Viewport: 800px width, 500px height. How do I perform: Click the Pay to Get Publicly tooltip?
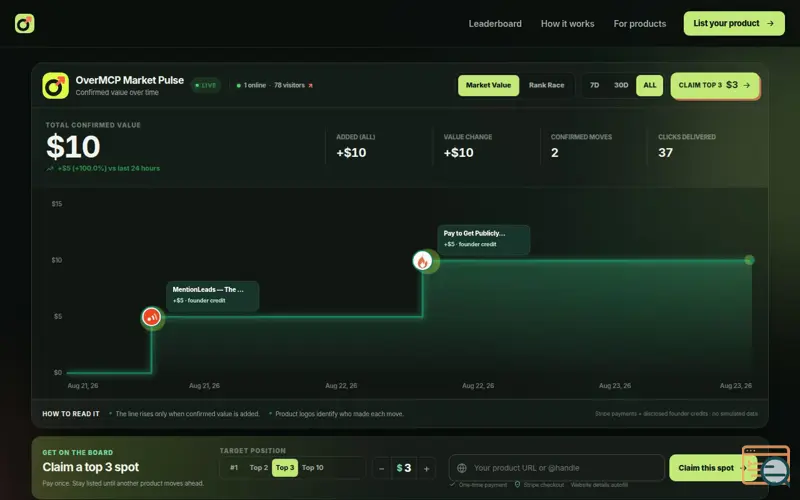(483, 239)
